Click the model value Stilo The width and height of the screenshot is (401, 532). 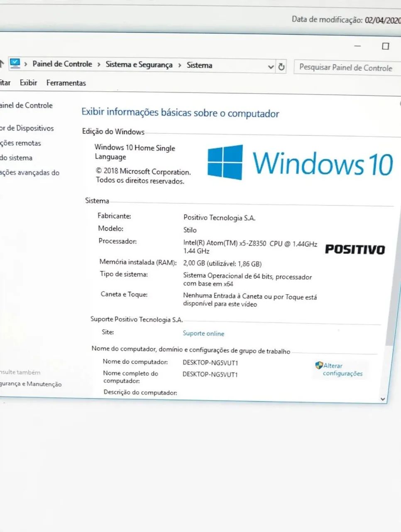coord(190,230)
